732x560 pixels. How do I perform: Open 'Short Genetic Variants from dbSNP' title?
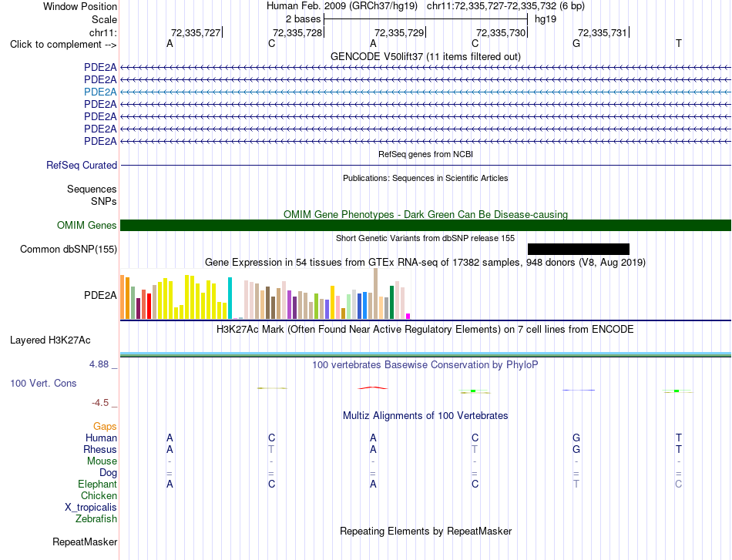click(425, 238)
